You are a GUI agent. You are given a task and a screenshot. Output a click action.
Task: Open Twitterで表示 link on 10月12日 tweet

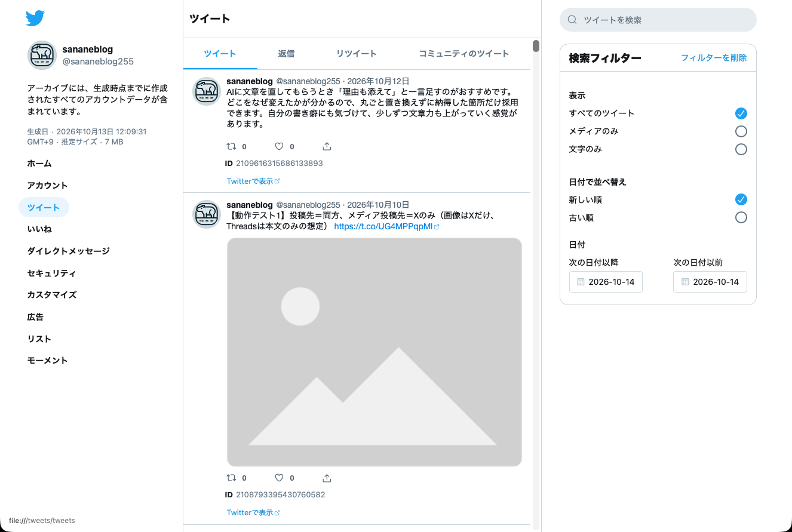253,181
